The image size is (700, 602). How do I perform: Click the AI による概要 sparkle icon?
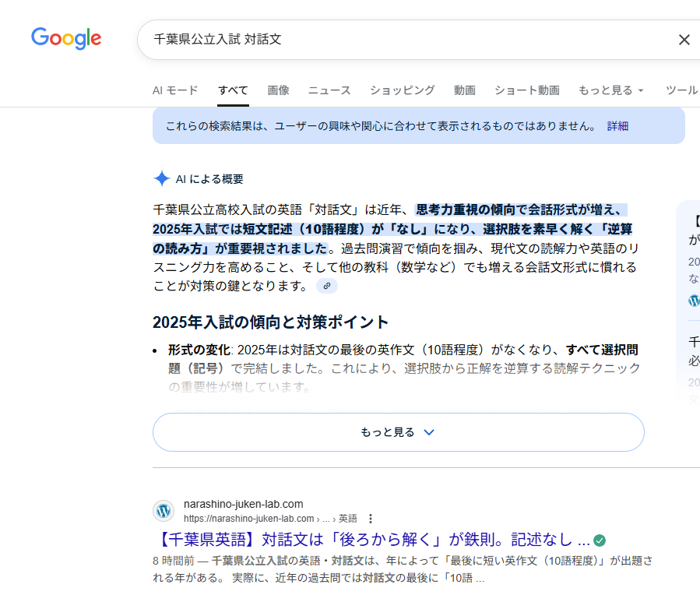pyautogui.click(x=161, y=179)
